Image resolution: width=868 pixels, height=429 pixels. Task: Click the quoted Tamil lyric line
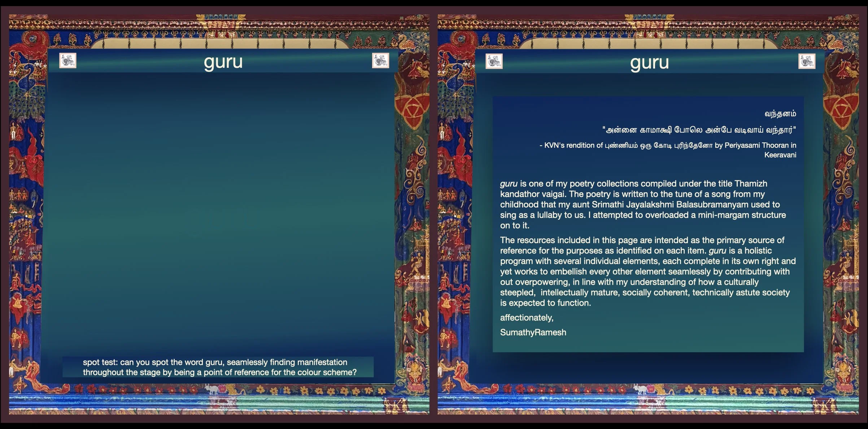(699, 130)
